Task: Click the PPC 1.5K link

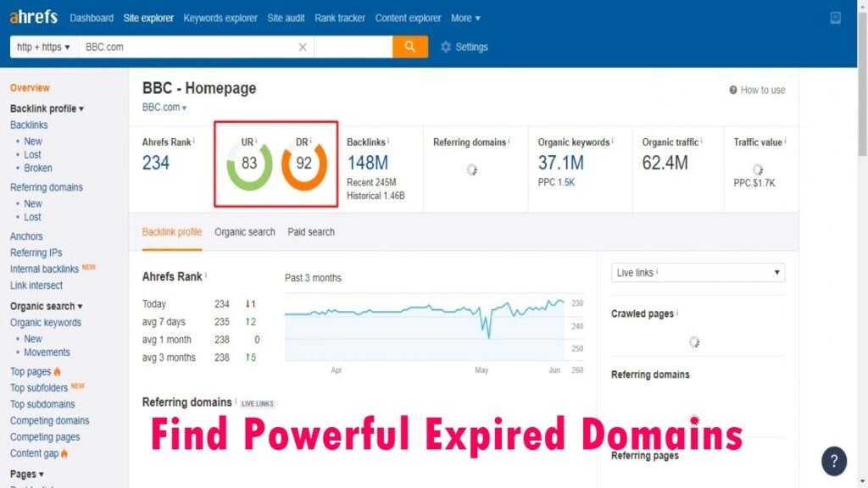Action: click(556, 182)
